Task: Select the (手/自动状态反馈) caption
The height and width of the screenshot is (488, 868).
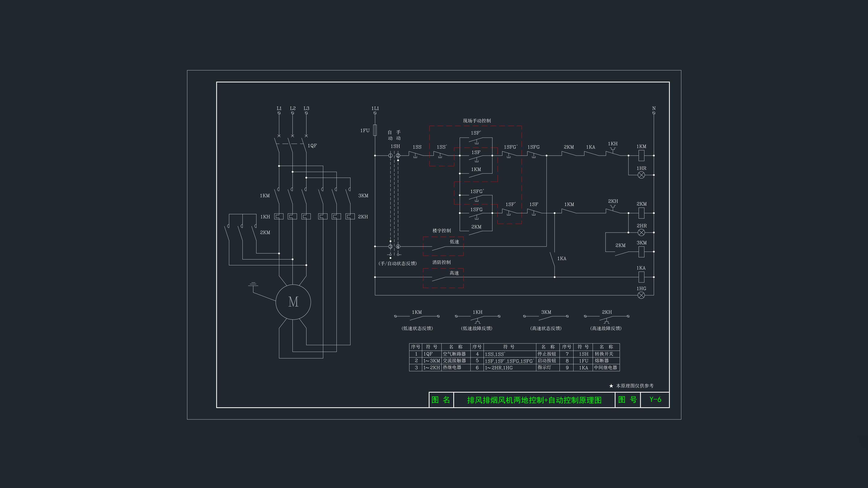Action: click(x=398, y=263)
